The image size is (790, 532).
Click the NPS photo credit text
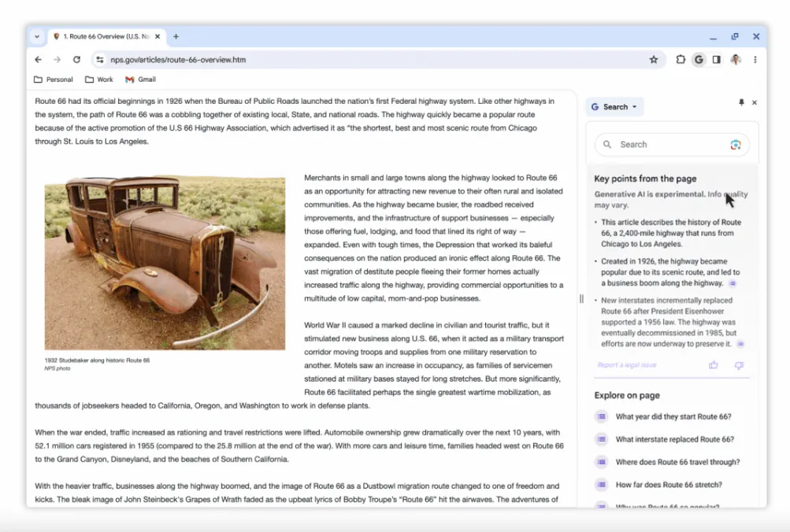point(57,368)
